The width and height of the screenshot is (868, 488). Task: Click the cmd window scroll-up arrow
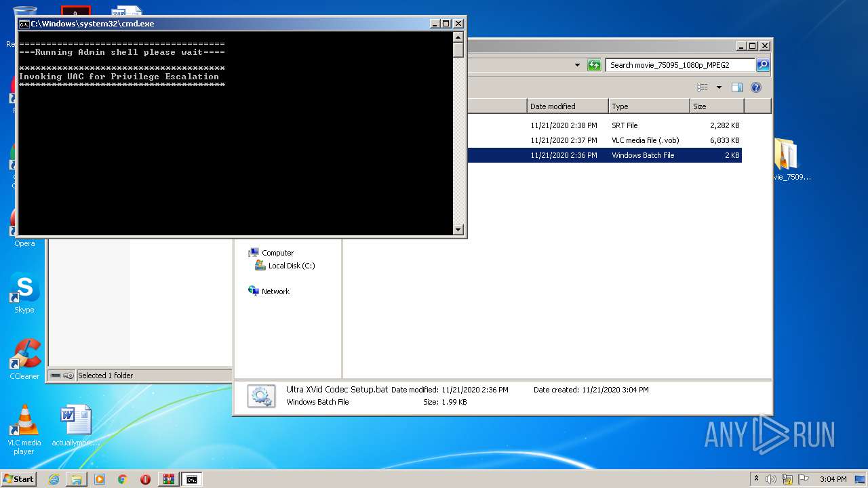tap(458, 38)
